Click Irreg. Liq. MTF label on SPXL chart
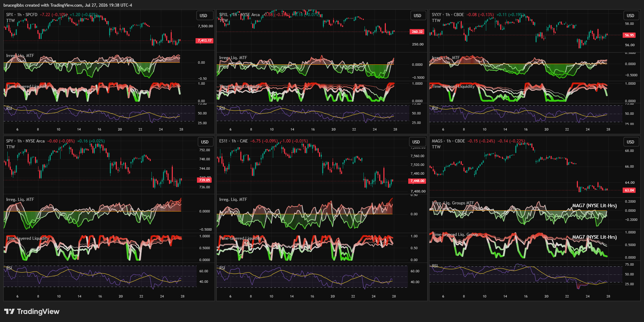Screen dimensions: 644x322 [233, 58]
